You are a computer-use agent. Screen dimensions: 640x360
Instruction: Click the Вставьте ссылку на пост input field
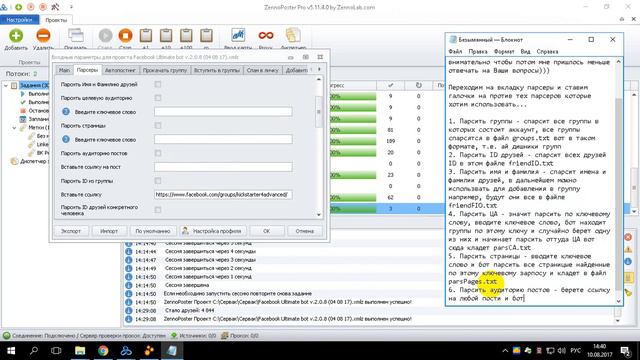(223, 167)
